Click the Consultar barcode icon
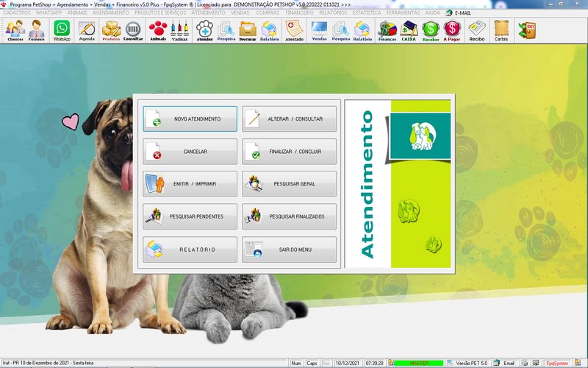The image size is (588, 368). [133, 31]
